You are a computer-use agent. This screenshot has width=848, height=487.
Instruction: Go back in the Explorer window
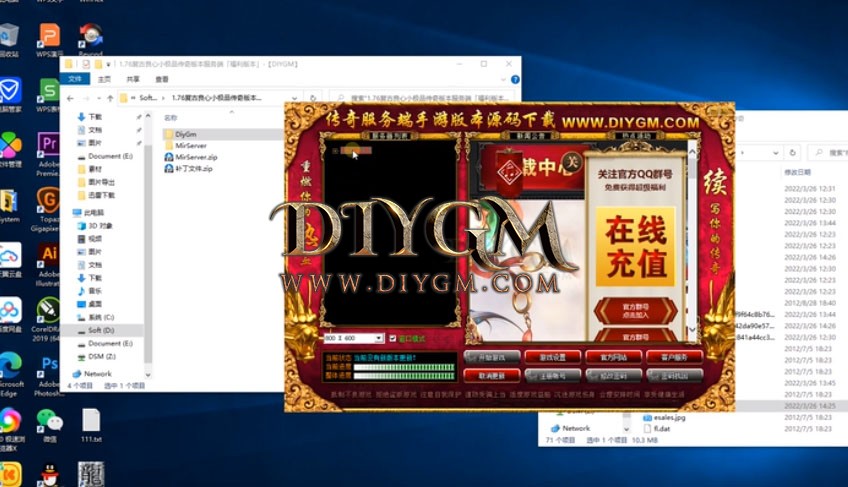[70, 98]
